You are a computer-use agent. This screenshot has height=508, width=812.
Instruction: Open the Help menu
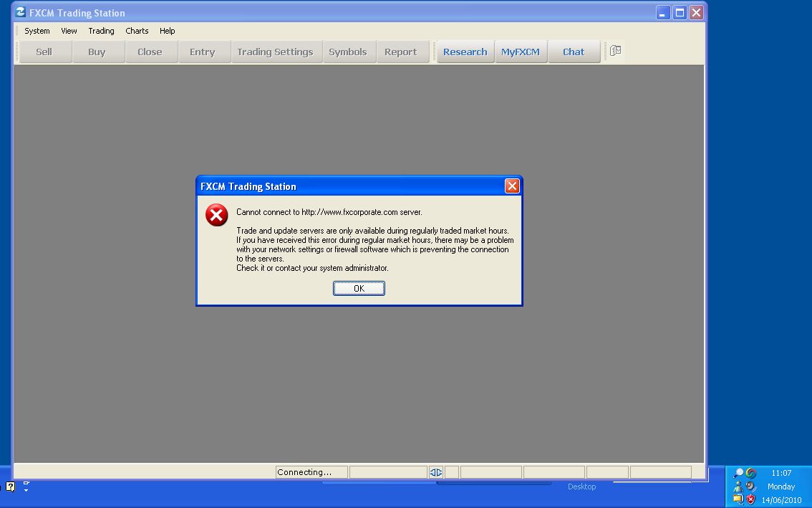click(x=168, y=31)
